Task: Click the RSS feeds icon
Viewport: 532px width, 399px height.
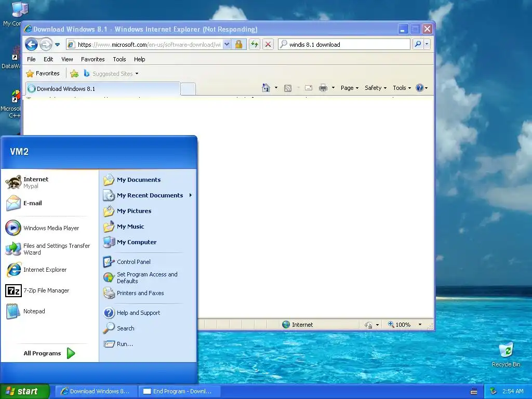Action: (x=288, y=88)
